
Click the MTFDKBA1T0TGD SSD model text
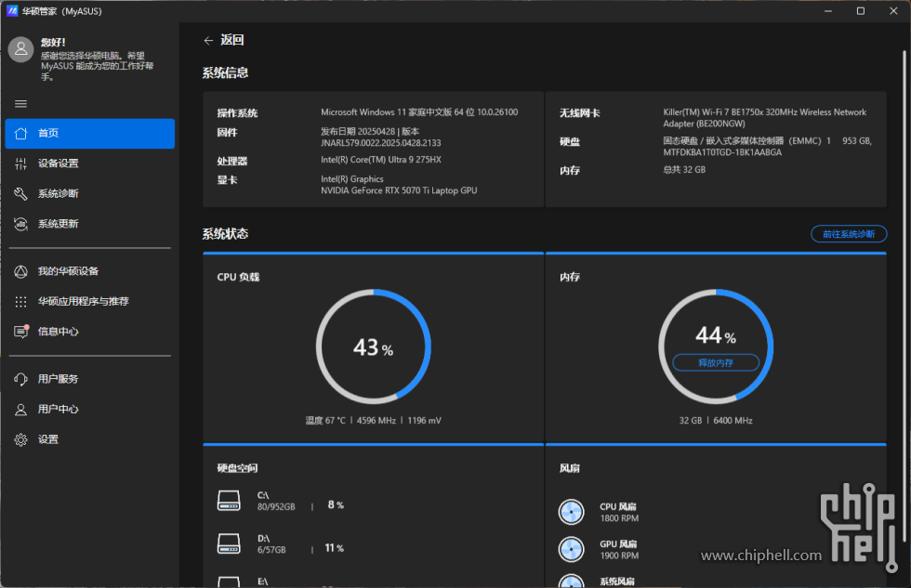tap(723, 152)
